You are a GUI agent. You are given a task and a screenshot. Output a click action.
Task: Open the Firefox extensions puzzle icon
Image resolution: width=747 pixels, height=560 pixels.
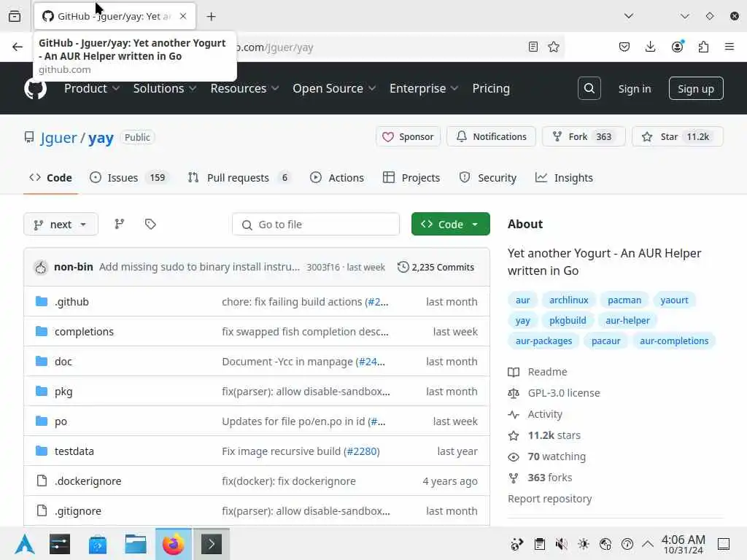point(703,47)
